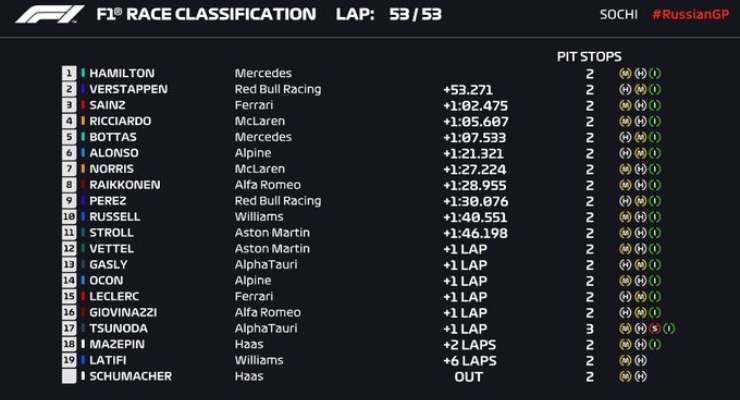The width and height of the screenshot is (740, 400).
Task: Click Tsunoda's red soft tyre icon
Action: click(x=655, y=328)
